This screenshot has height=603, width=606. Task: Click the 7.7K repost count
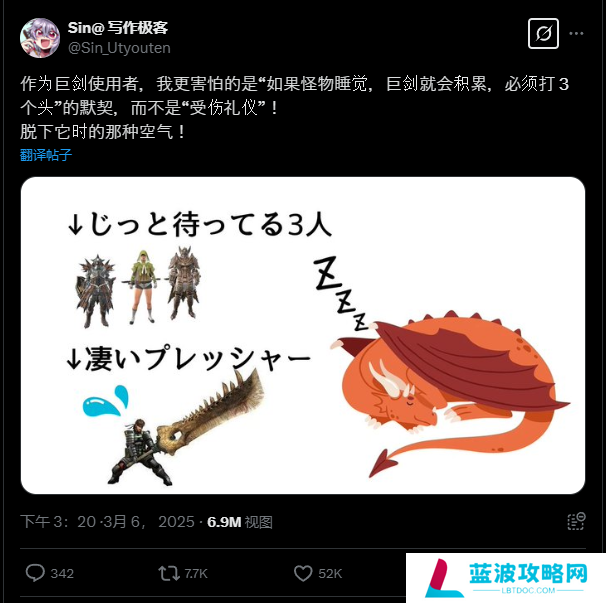coord(196,574)
